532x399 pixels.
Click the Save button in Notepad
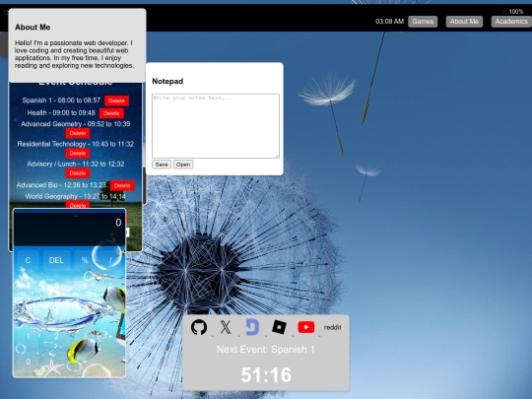point(162,165)
